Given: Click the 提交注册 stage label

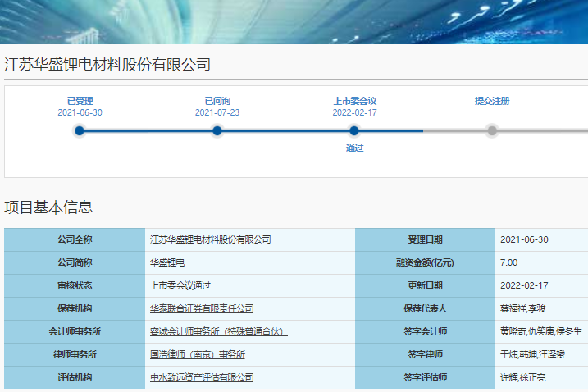Looking at the screenshot, I should click(492, 101).
